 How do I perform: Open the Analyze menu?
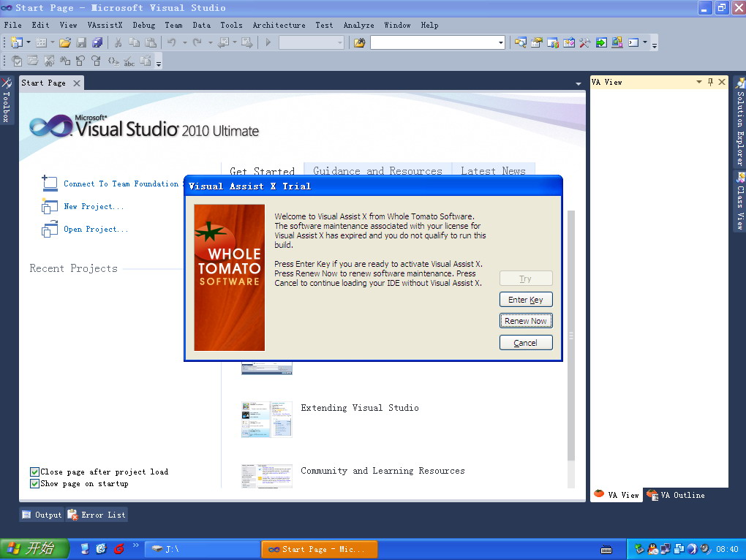(x=358, y=25)
